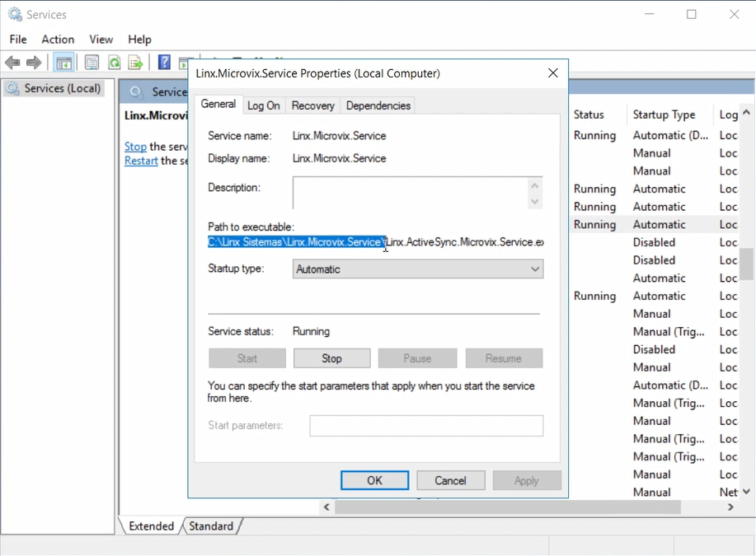The height and width of the screenshot is (556, 756).
Task: Open the View menu
Action: (x=101, y=39)
